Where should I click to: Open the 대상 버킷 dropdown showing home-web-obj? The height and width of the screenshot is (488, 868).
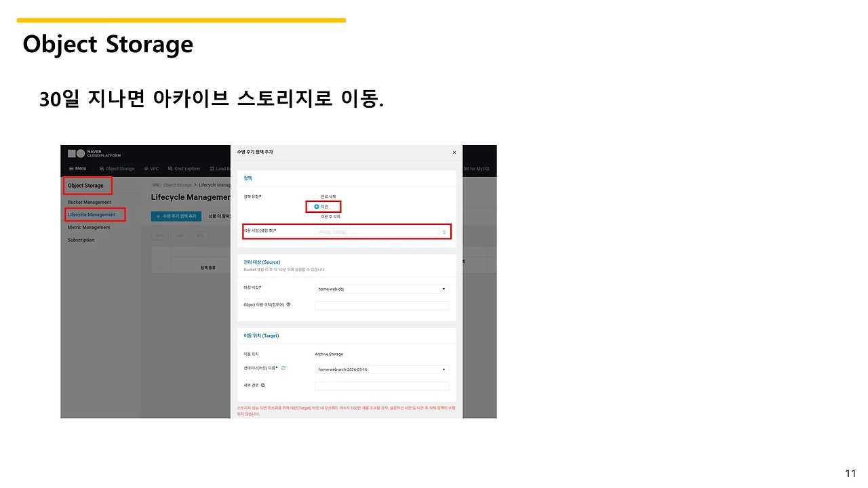point(382,289)
